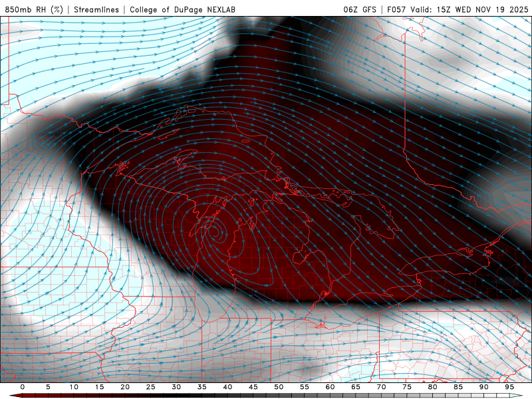Viewport: 532px width, 399px height.
Task: Click the "80" color scale label
Action: click(x=432, y=387)
